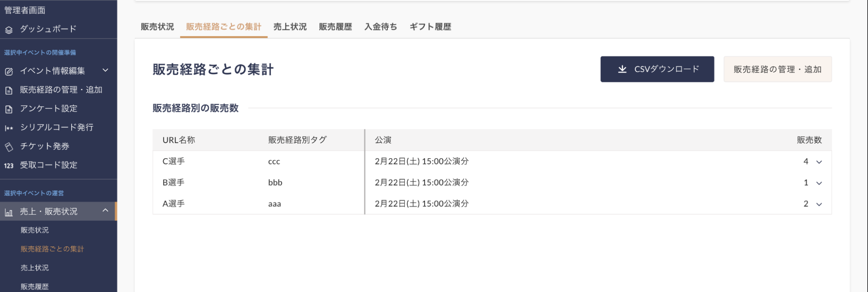This screenshot has height=292, width=868.
Task: Click the dashboard layers icon
Action: (9, 30)
